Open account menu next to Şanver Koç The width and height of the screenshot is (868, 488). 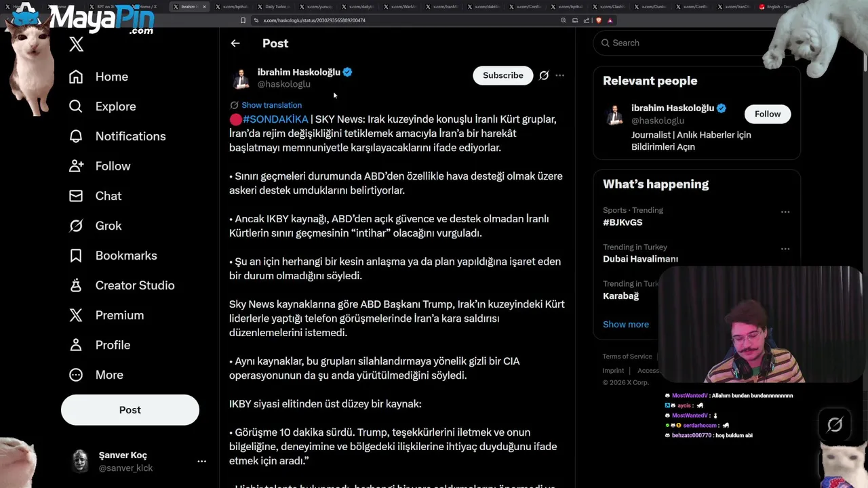pyautogui.click(x=201, y=461)
